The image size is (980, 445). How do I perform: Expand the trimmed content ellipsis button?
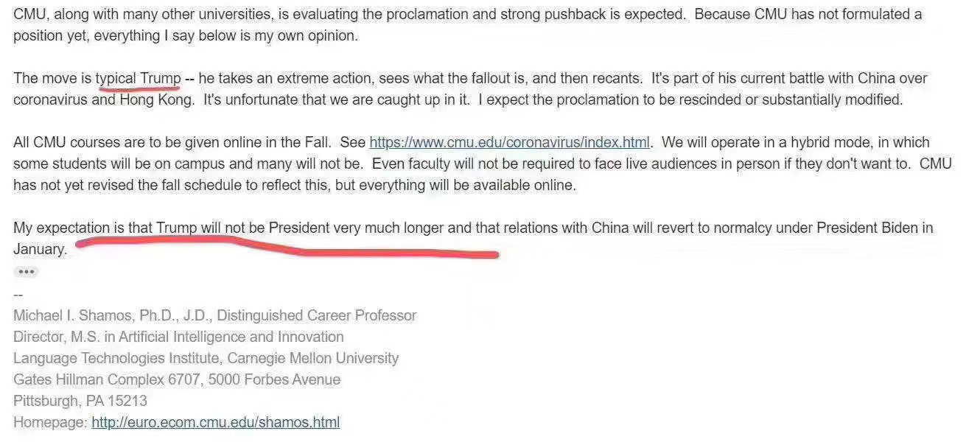(27, 272)
